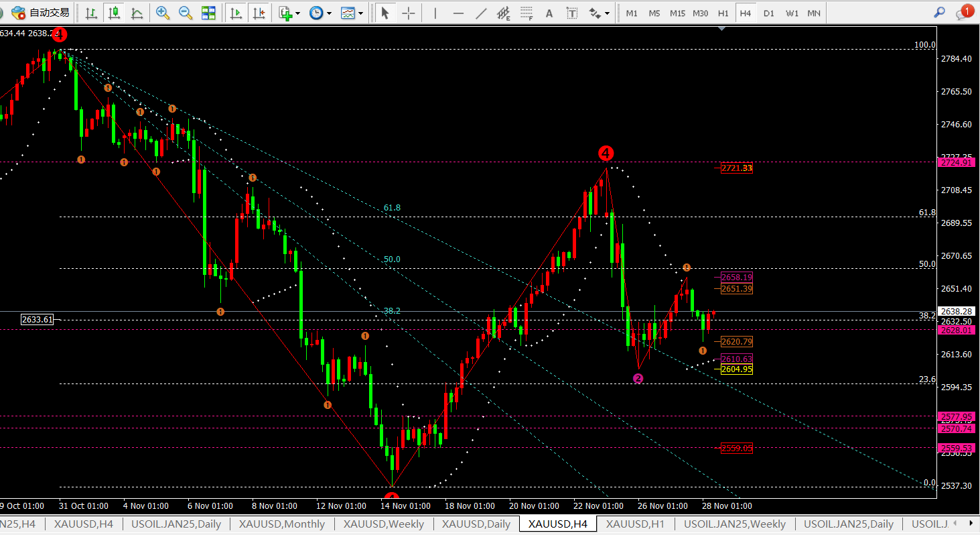Set timeframe to M1
Viewport: 980px width, 535px height.
[632, 13]
